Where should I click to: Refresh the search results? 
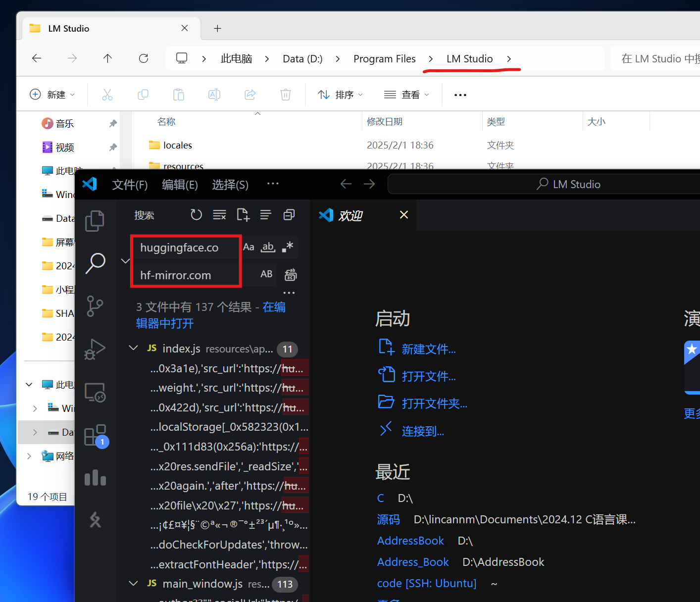[196, 215]
